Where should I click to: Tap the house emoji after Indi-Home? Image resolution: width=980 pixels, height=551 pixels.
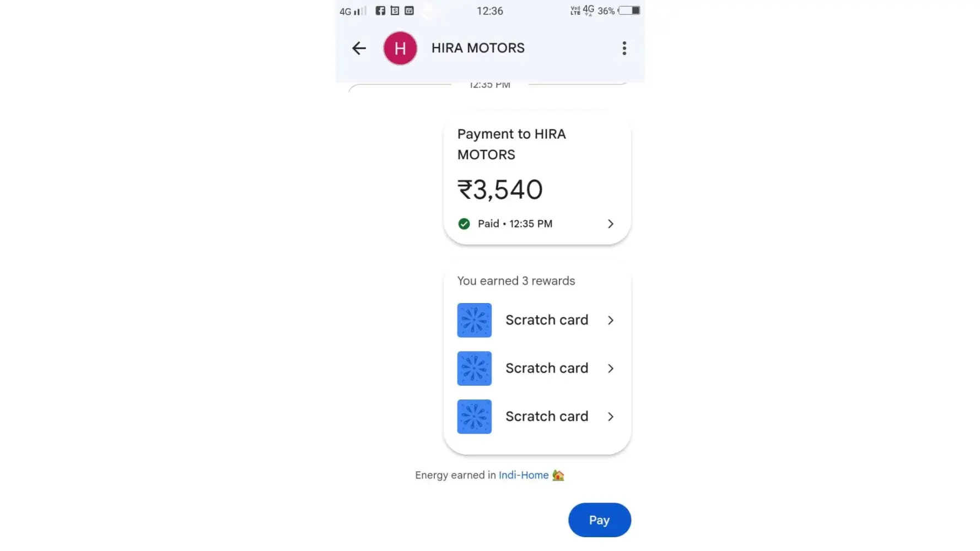tap(558, 475)
